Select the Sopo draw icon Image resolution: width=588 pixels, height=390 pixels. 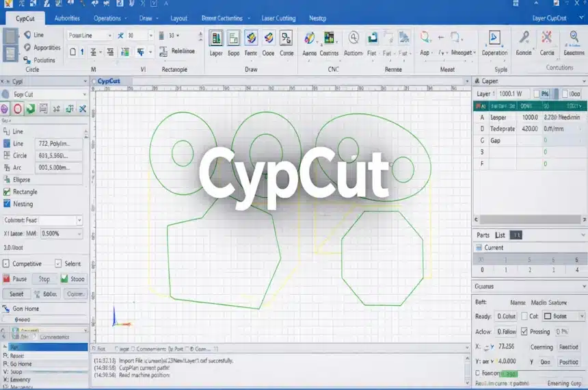[x=233, y=38]
